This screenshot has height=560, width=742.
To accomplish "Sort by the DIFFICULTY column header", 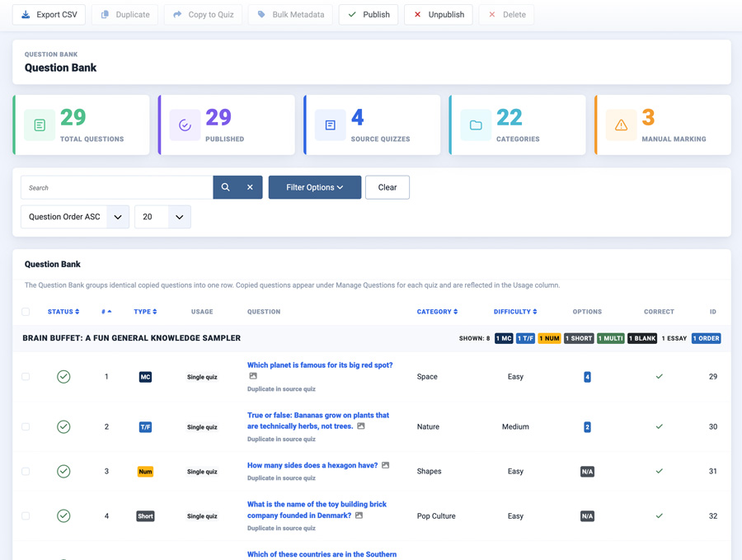I will coord(515,312).
